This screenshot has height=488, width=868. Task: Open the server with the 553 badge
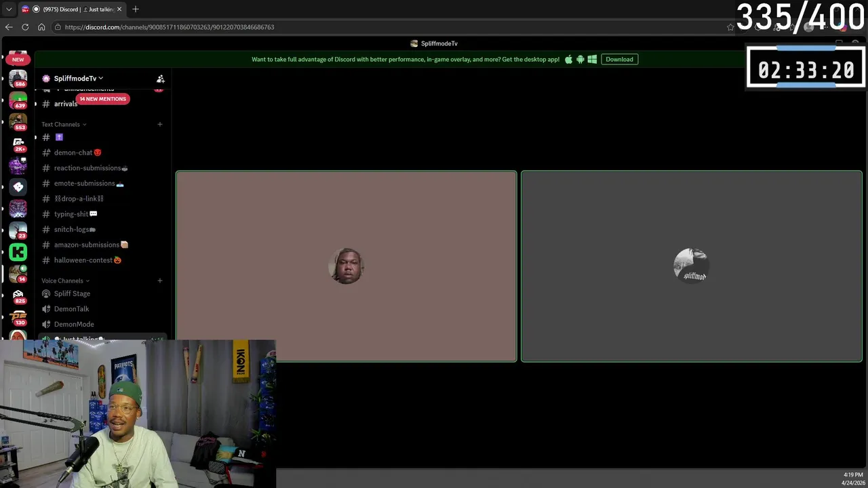[18, 122]
